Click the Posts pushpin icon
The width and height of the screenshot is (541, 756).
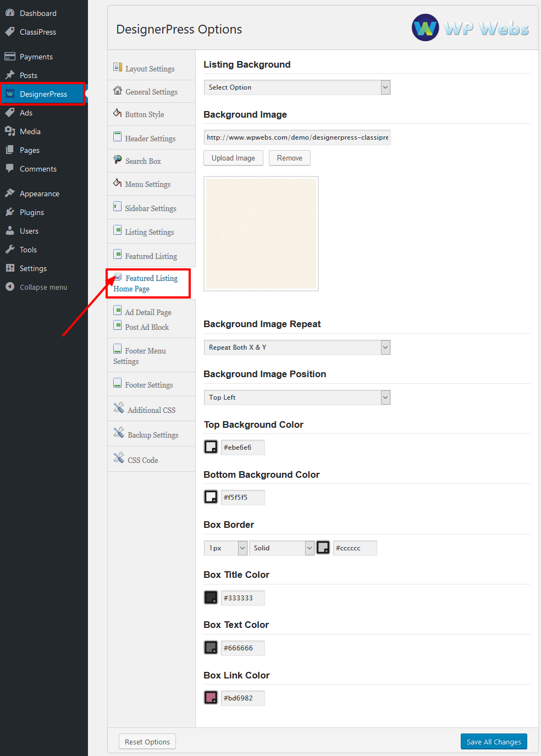point(10,75)
